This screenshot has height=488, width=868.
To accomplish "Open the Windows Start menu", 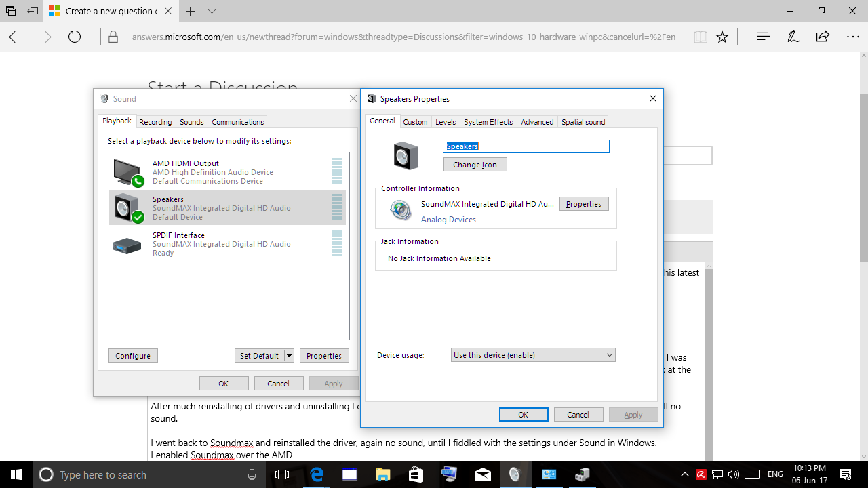I will coord(16,474).
